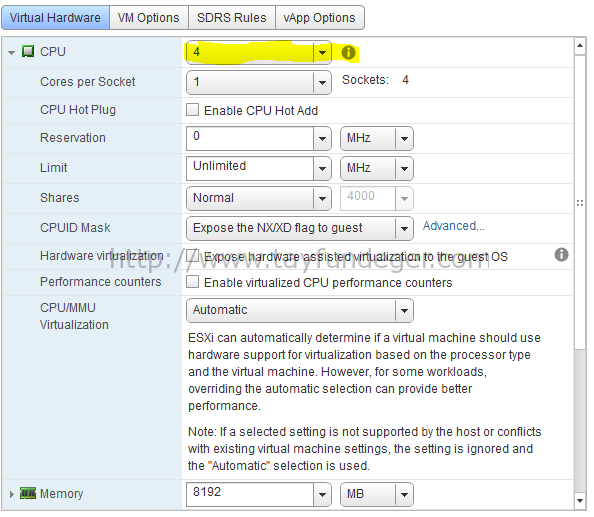
Task: Switch to the SDRS Rules tab
Action: coord(231,17)
